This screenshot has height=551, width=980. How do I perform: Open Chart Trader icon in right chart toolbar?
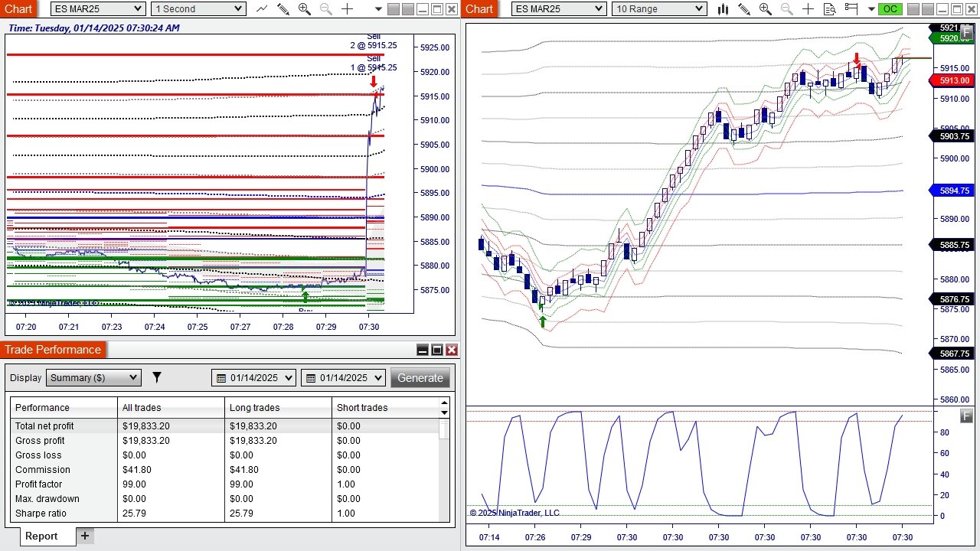851,9
